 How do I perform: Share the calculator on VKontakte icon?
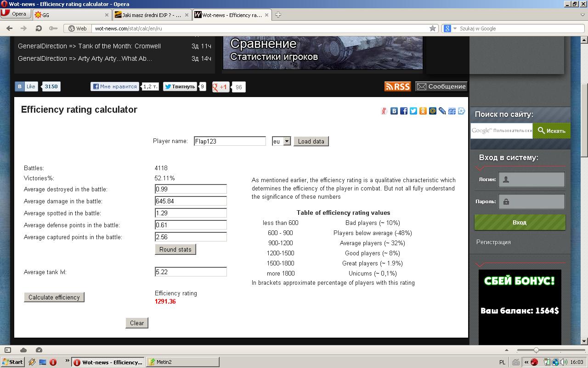click(394, 111)
